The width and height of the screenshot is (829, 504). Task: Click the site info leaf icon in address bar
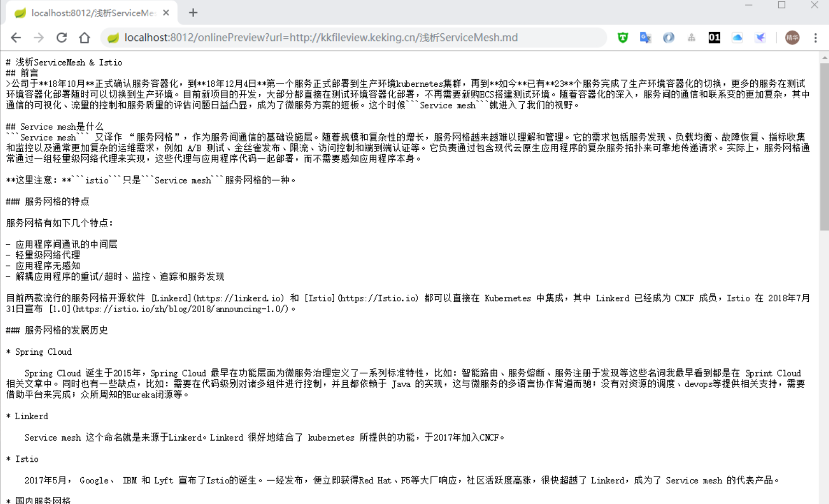113,38
